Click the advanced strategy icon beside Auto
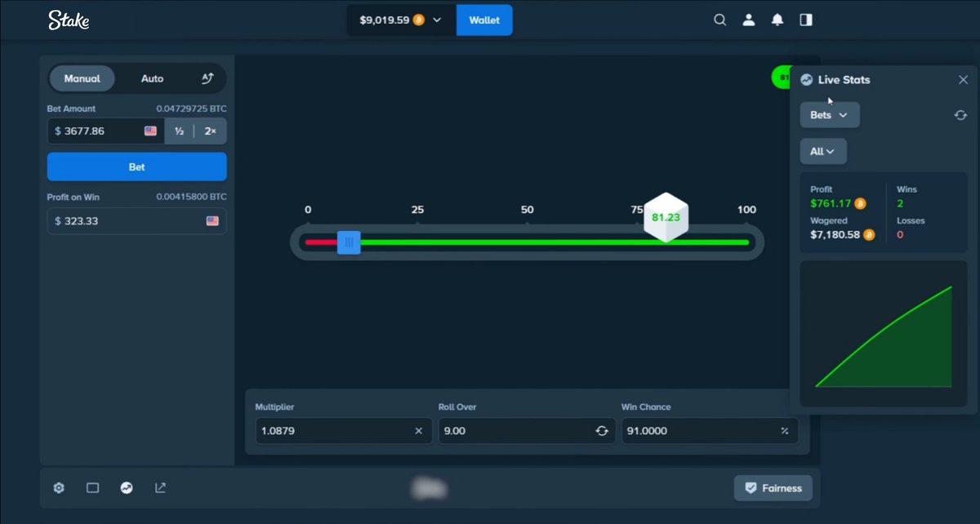The image size is (980, 524). pos(207,78)
